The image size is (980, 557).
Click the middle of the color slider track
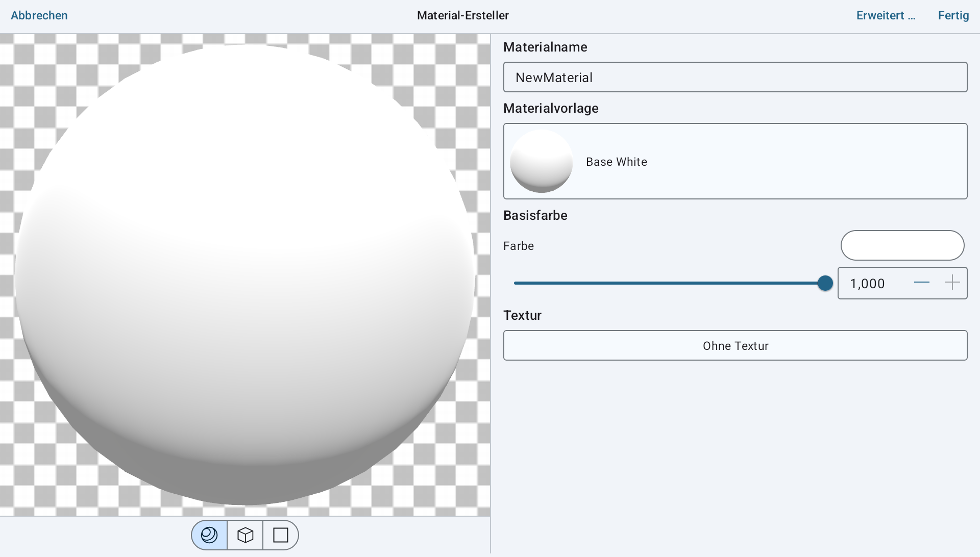pos(669,283)
